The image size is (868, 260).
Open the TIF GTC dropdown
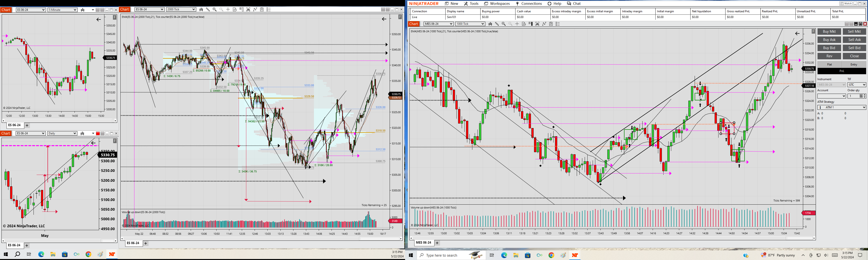click(857, 85)
